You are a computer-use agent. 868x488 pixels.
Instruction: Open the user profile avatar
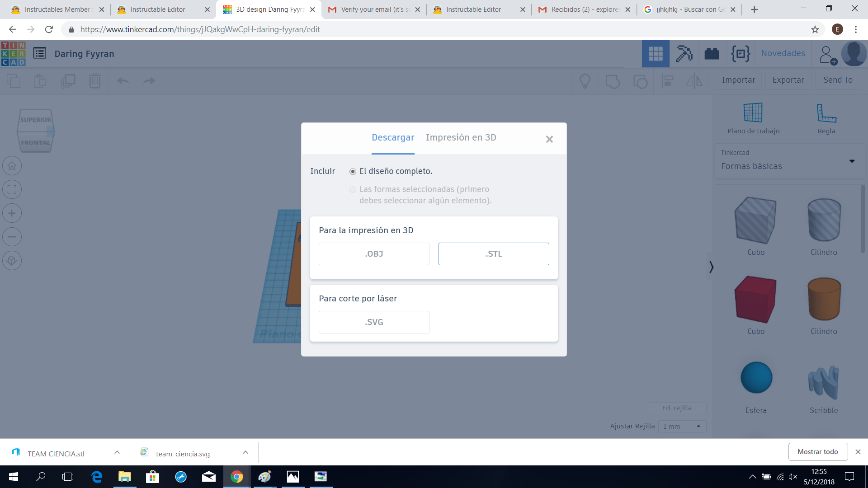[854, 54]
